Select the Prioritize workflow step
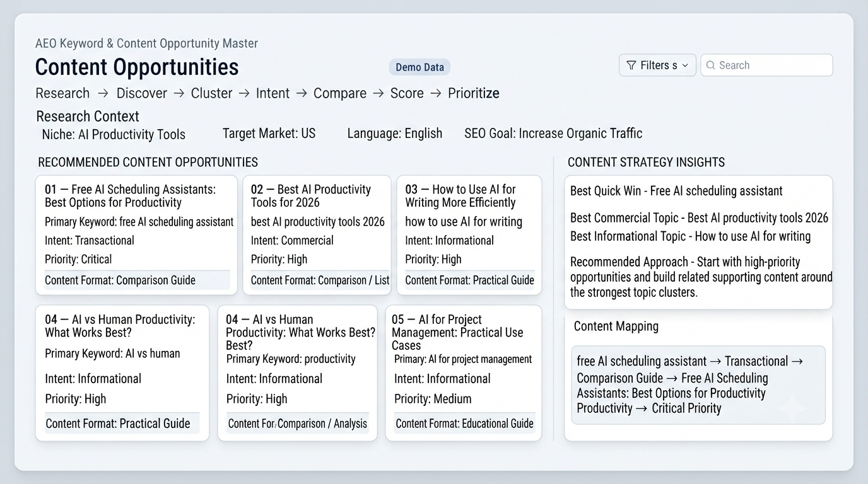The height and width of the screenshot is (484, 868). pyautogui.click(x=474, y=93)
